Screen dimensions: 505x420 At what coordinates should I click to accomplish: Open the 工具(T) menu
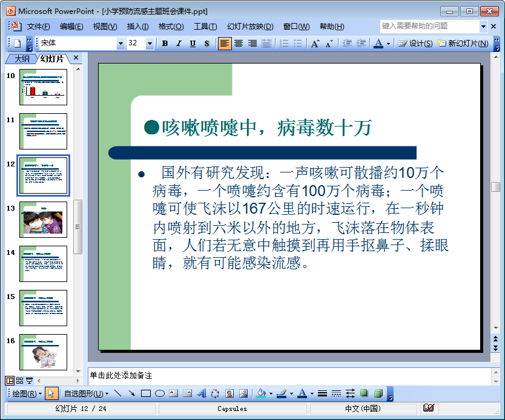pyautogui.click(x=205, y=27)
